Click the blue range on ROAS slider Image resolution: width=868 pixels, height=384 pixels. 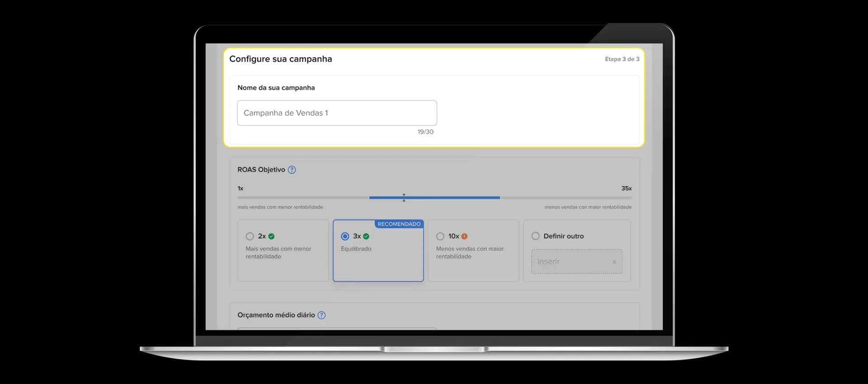tap(434, 197)
